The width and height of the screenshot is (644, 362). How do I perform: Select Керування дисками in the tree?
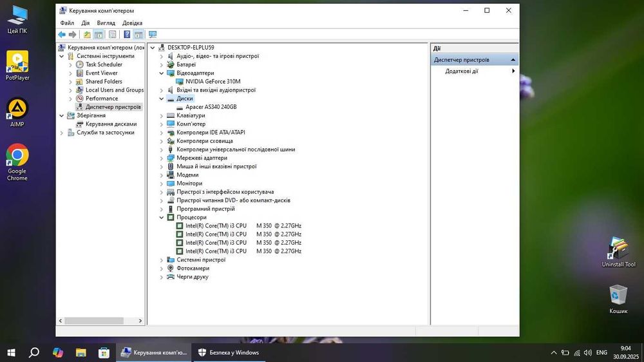[x=111, y=124]
